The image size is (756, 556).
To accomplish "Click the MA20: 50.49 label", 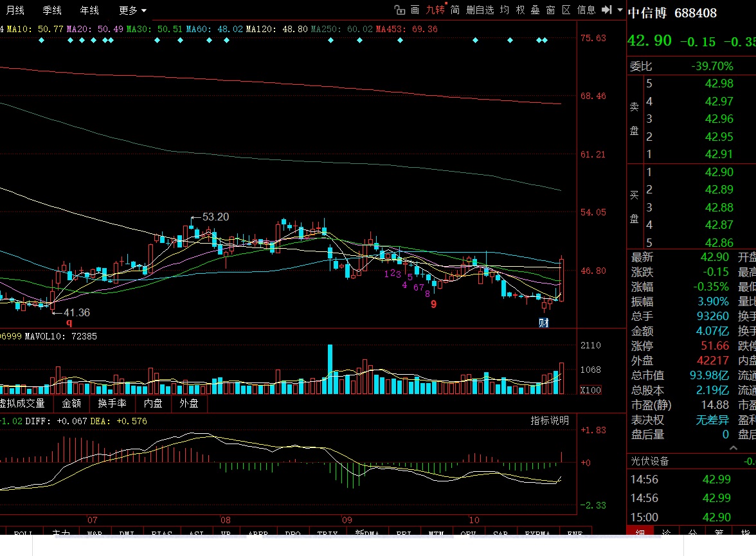I will [x=95, y=29].
